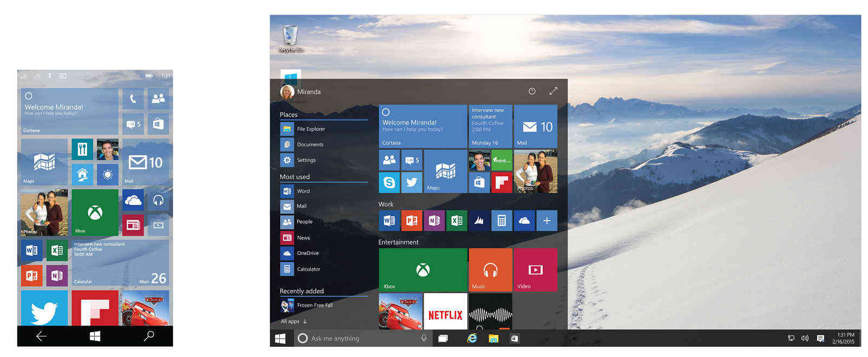
Task: Select Calculator in the Most used list
Action: (x=308, y=269)
